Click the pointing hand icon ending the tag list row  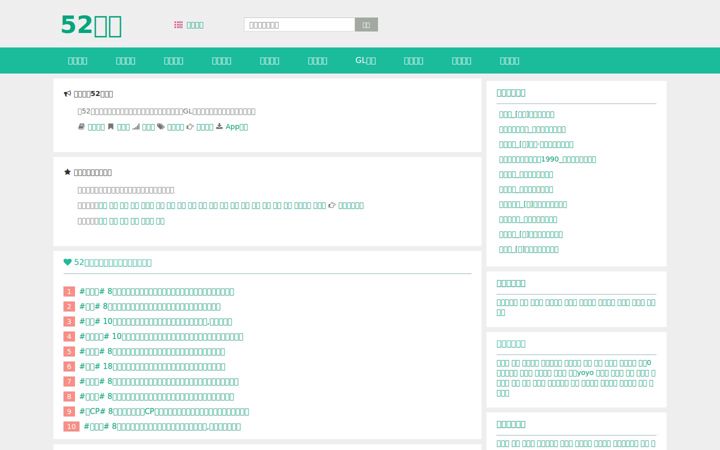[x=332, y=205]
